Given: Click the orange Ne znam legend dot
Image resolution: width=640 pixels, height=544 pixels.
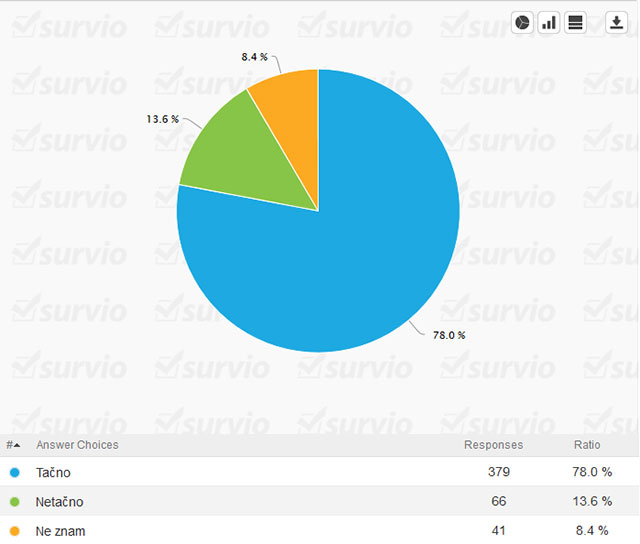Looking at the screenshot, I should point(14,531).
